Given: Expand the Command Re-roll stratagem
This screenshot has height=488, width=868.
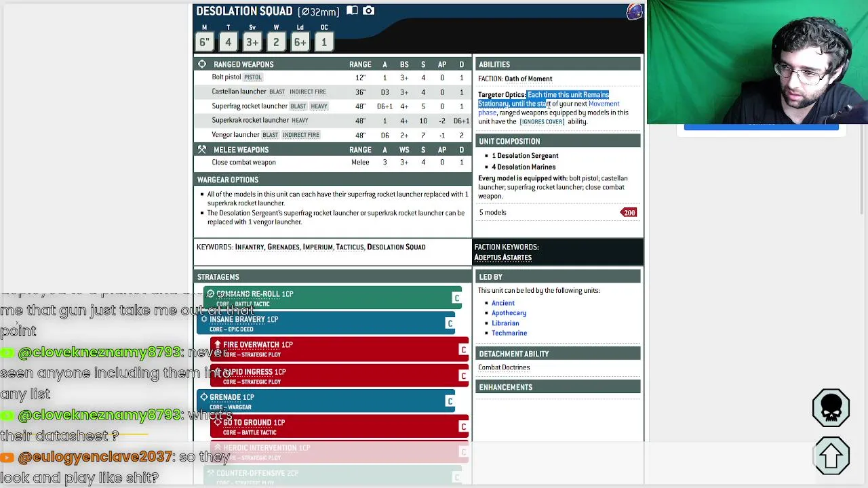Looking at the screenshot, I should [332, 298].
